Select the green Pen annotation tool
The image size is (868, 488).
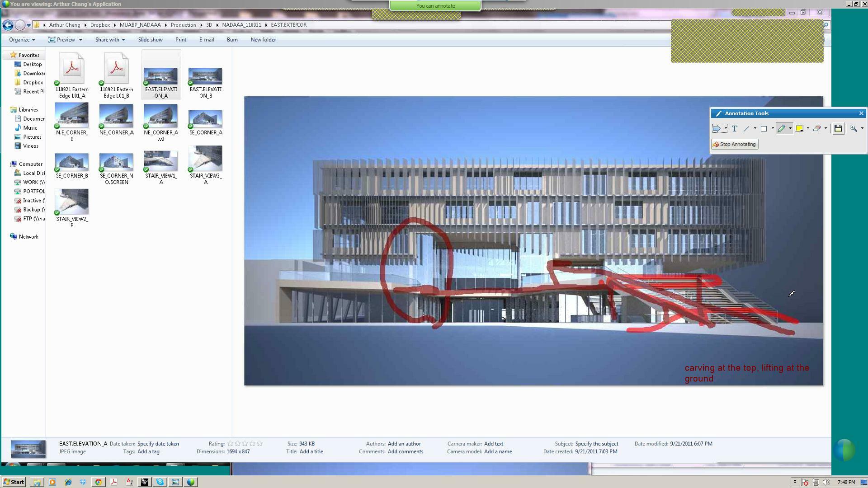[x=782, y=129]
